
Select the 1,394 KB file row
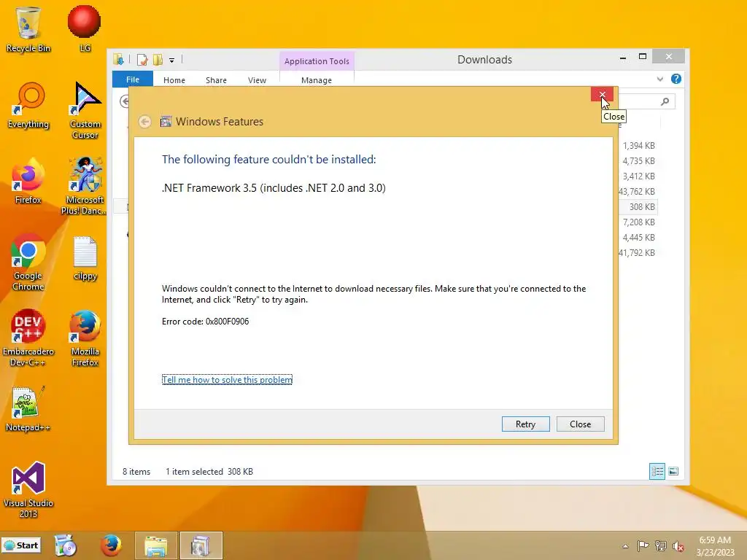638,146
